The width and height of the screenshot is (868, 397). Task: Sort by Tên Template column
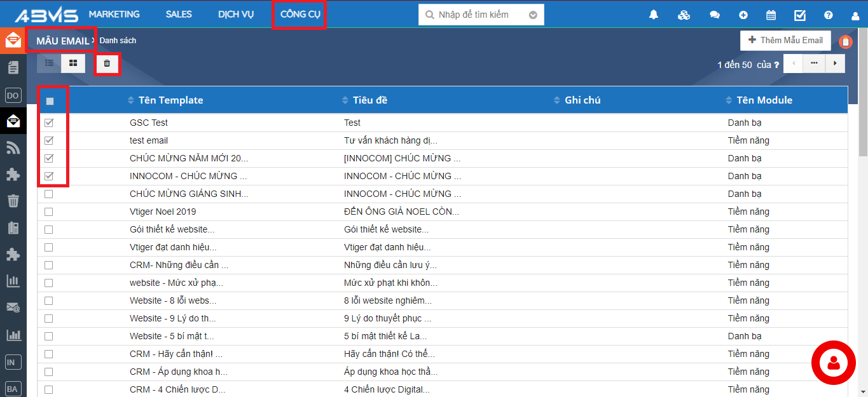[x=170, y=100]
